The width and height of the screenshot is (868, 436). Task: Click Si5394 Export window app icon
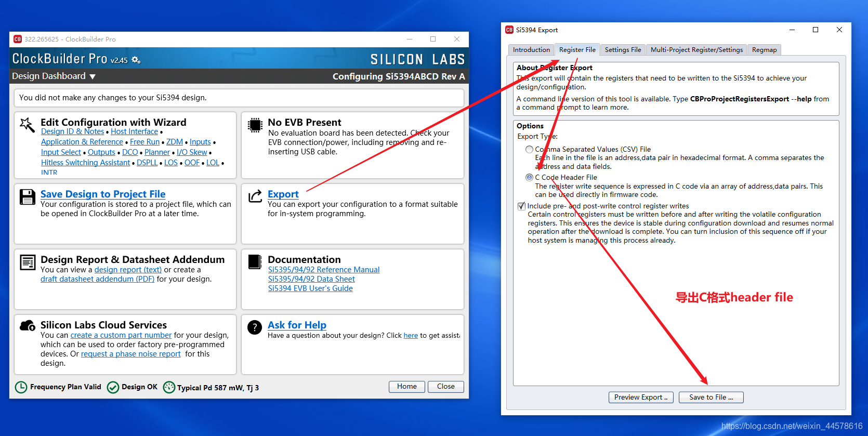[509, 30]
